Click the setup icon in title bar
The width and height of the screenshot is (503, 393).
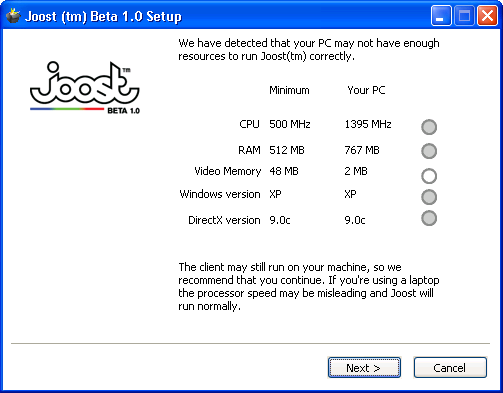(x=13, y=16)
